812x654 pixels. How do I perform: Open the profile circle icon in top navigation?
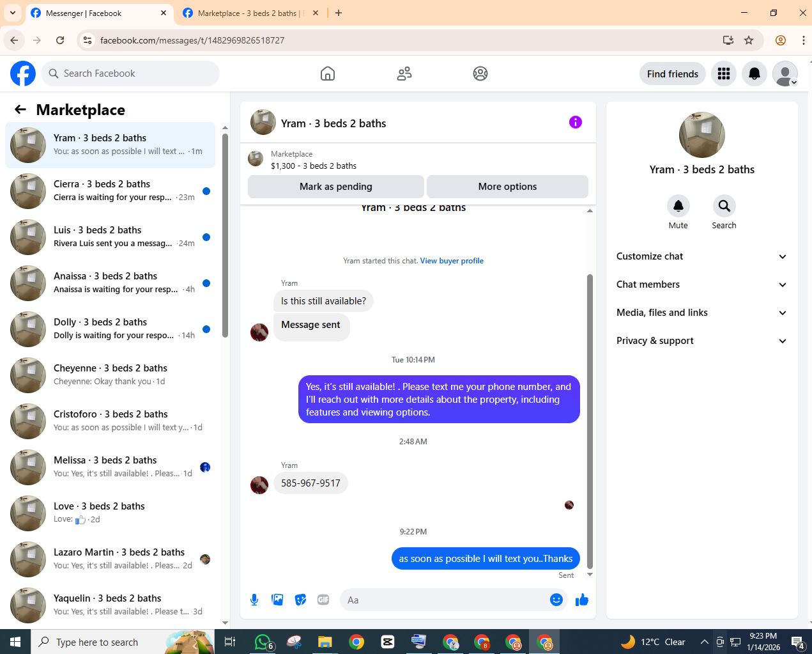pyautogui.click(x=480, y=74)
